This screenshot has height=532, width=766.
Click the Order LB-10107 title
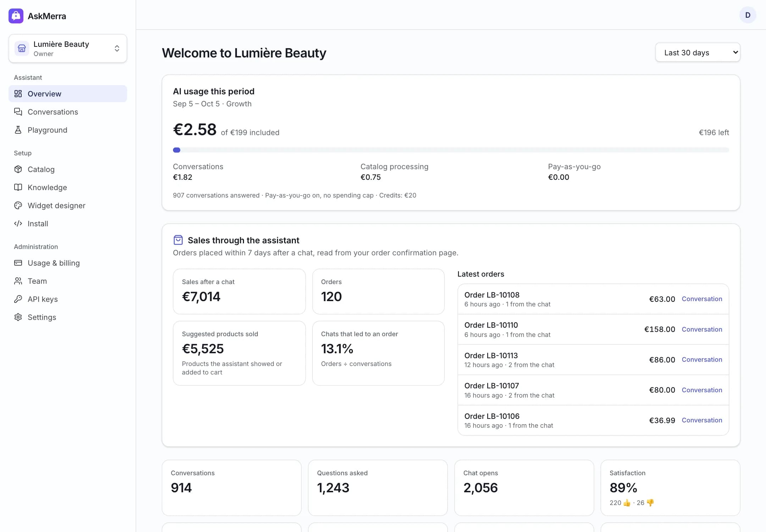[x=492, y=386]
